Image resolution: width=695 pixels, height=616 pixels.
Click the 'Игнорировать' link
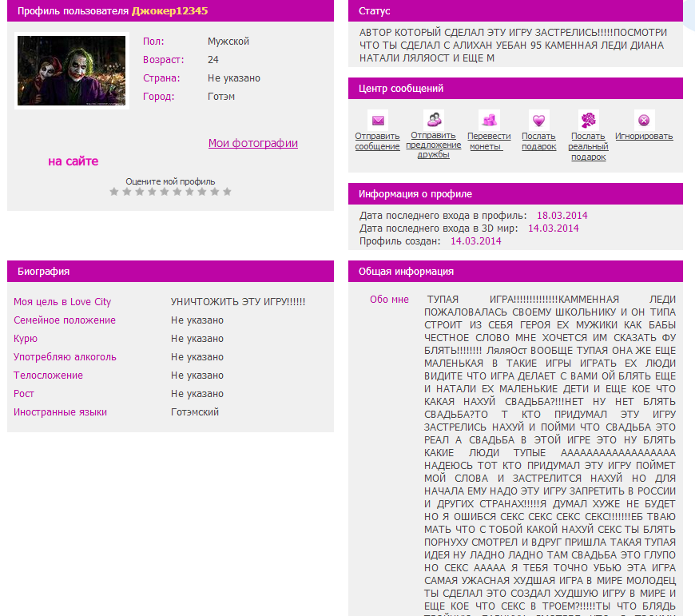644,137
